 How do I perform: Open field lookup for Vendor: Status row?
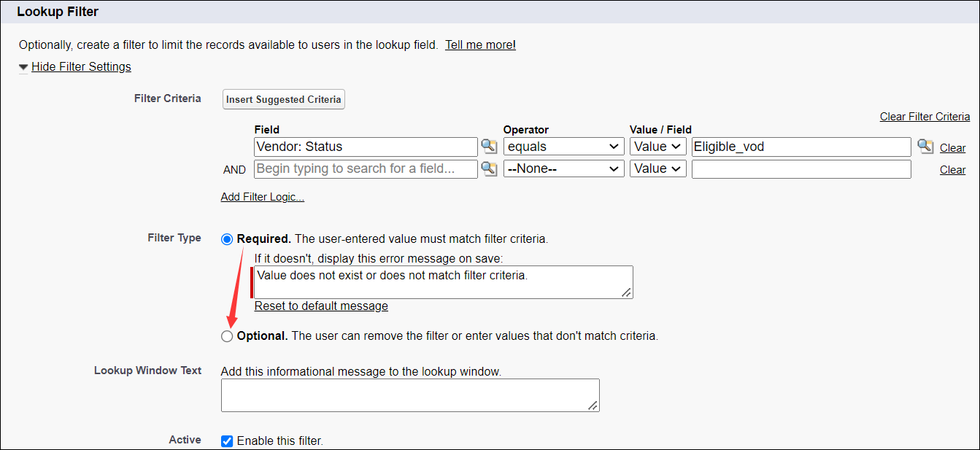tap(489, 147)
